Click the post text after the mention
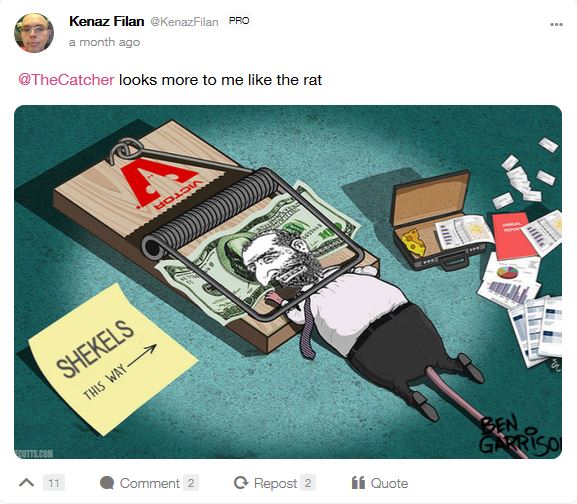 (220, 80)
